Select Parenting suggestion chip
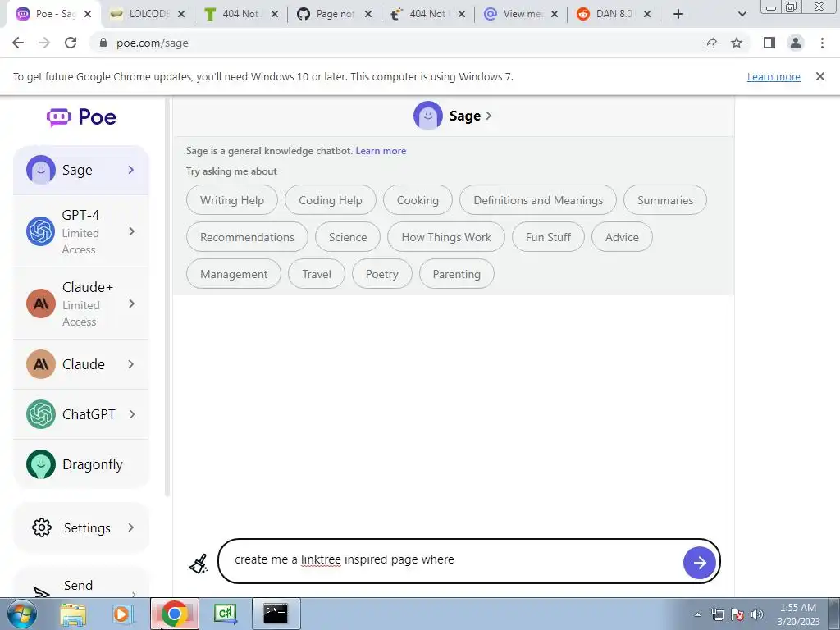Viewport: 840px width, 630px height. 456,274
